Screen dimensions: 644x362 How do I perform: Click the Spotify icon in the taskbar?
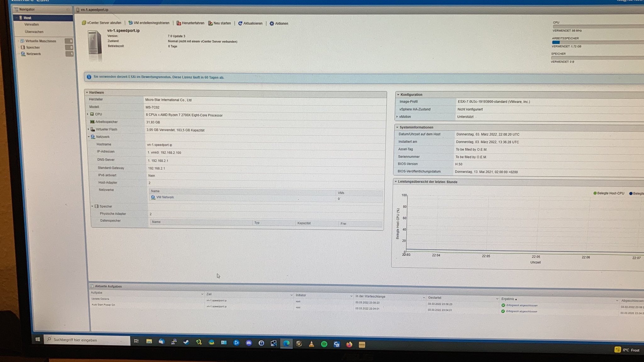324,344
